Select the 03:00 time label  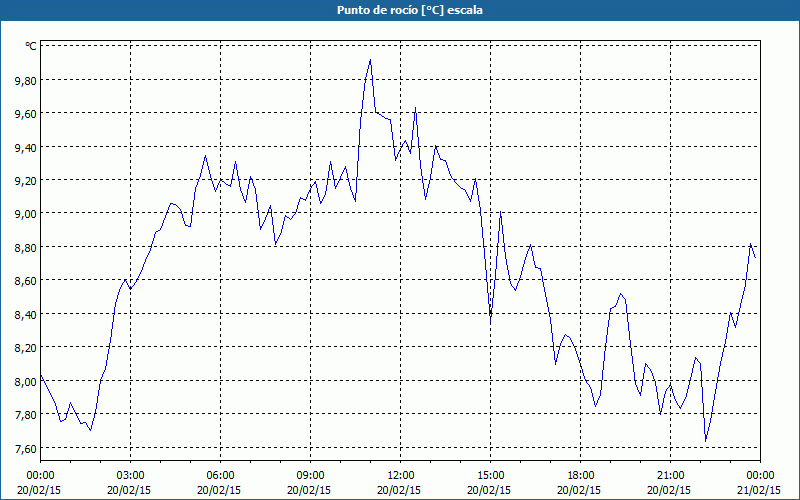point(131,475)
